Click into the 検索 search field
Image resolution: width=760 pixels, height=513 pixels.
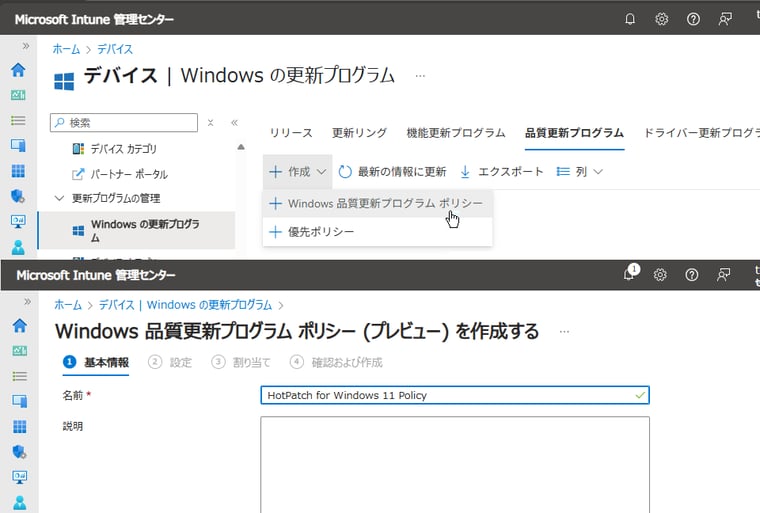[x=124, y=123]
